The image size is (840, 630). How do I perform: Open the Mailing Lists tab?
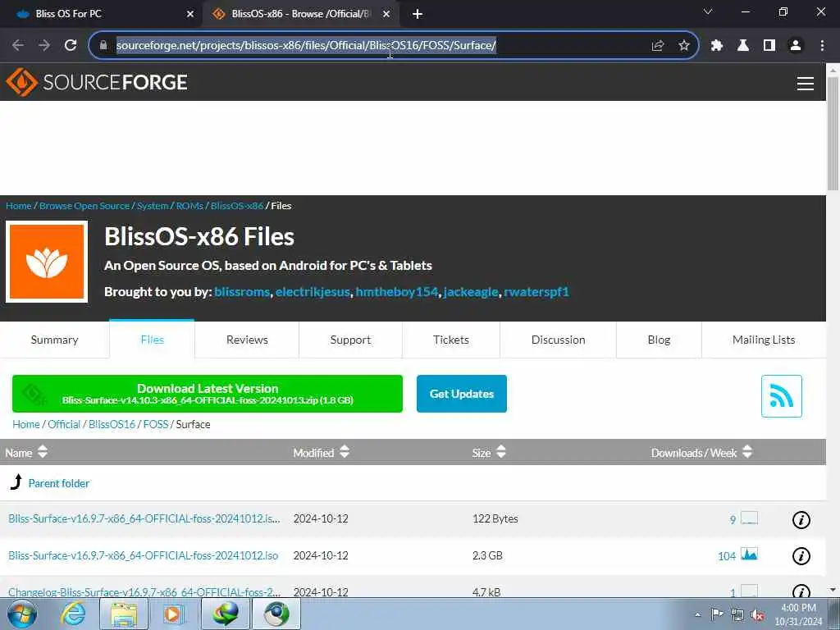764,340
